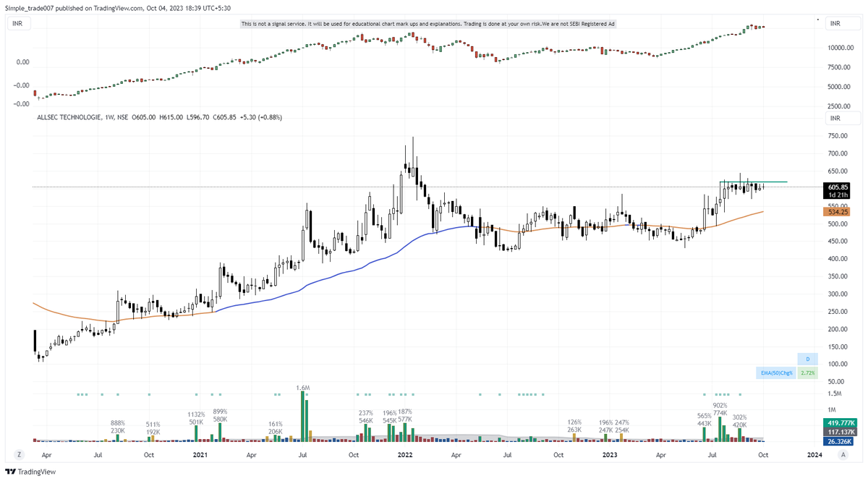868x481 pixels.
Task: Click the 2024 label on the time axis
Action: click(x=814, y=455)
